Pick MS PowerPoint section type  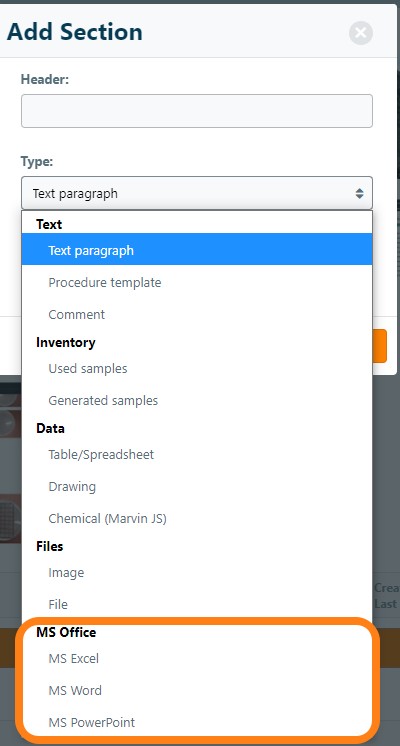pos(197,722)
